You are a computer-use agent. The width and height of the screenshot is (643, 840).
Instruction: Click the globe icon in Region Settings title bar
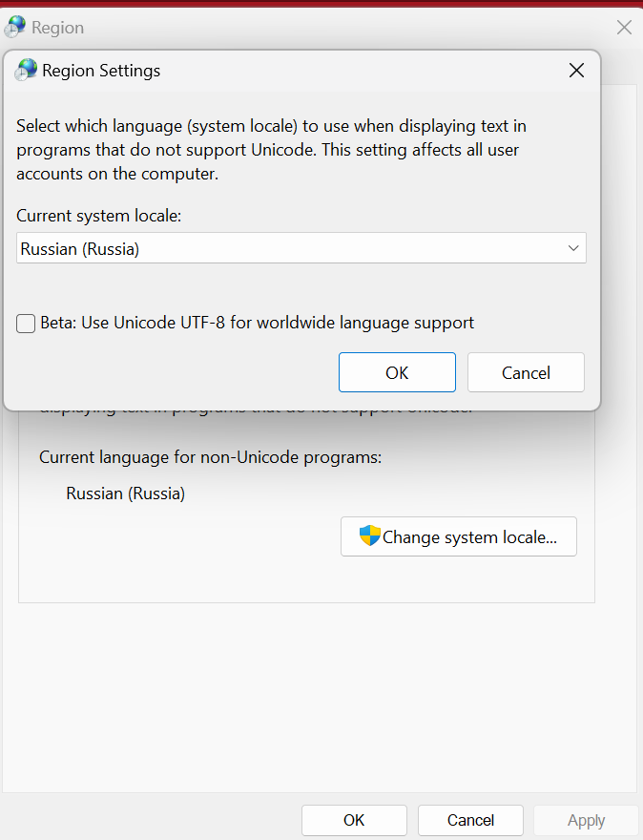tap(27, 70)
